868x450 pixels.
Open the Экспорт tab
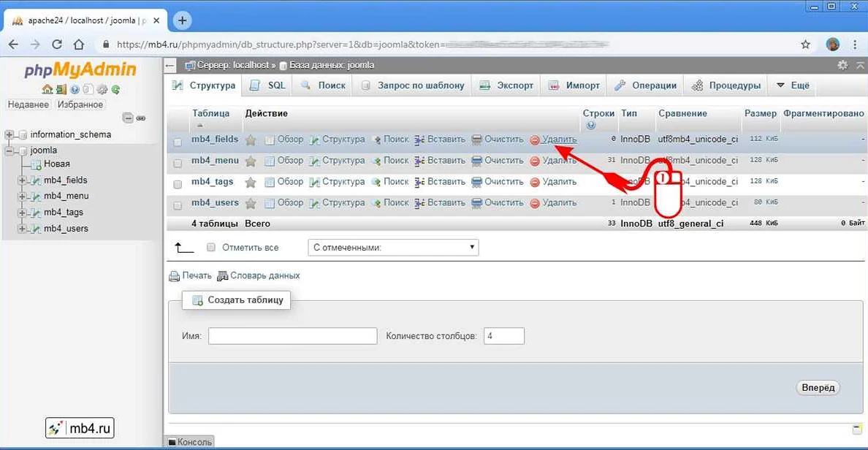[x=506, y=85]
